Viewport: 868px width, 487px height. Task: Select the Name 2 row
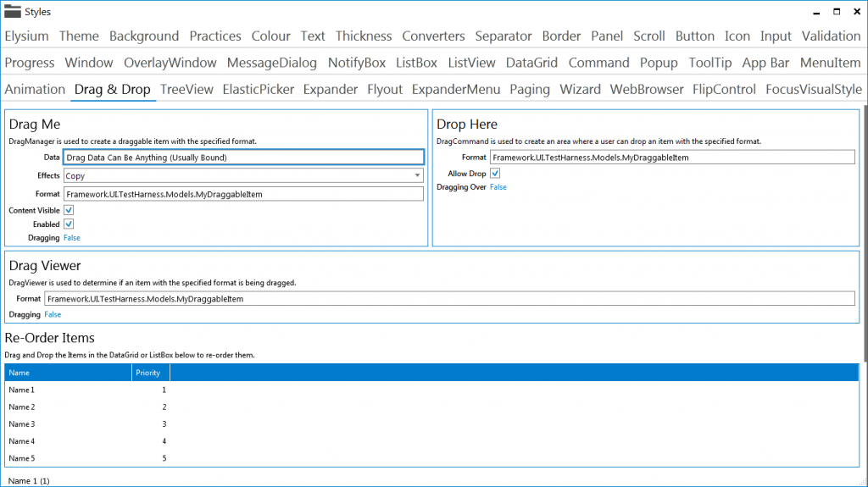tap(431, 407)
